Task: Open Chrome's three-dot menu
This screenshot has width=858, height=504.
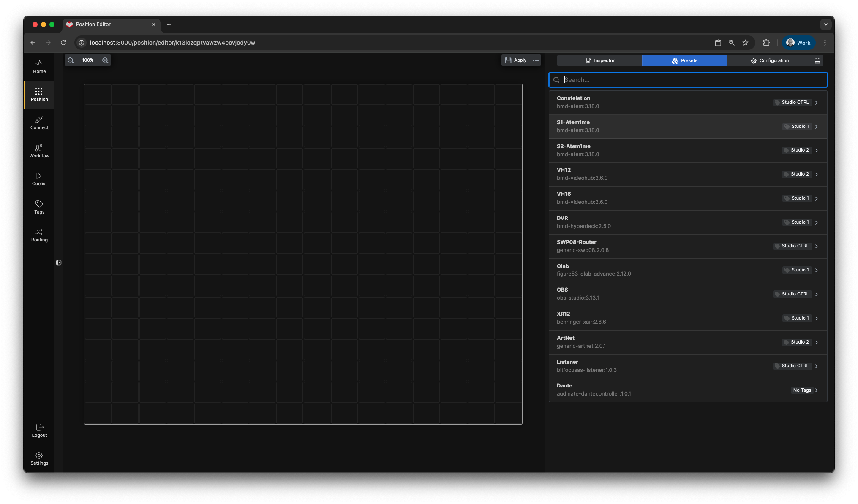Action: click(825, 43)
